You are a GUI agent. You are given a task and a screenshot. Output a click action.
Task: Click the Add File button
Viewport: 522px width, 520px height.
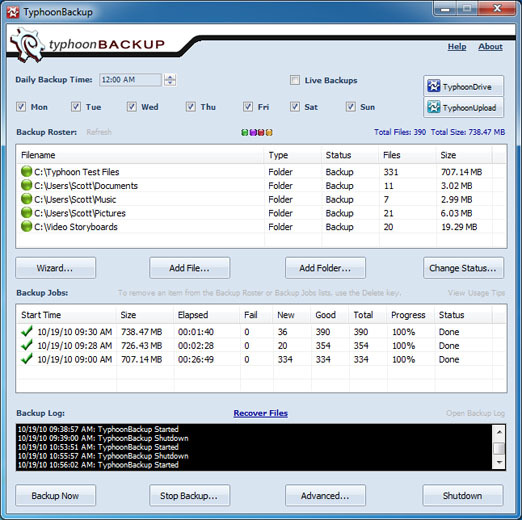189,268
